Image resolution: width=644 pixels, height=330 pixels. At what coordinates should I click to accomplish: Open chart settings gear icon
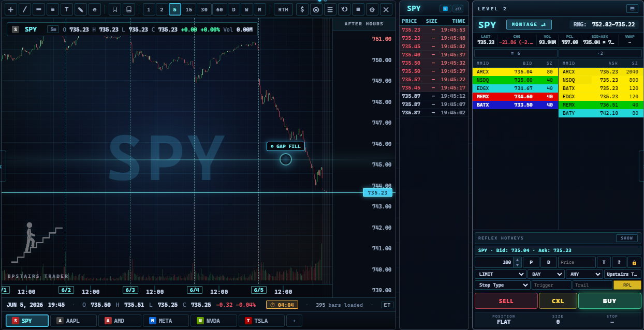372,9
